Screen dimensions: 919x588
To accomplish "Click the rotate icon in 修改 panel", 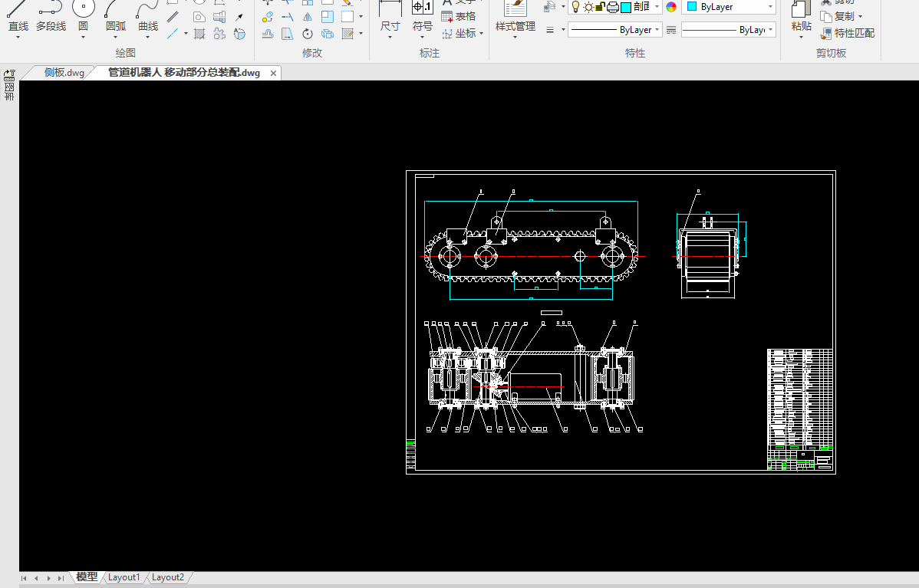I will pyautogui.click(x=308, y=34).
